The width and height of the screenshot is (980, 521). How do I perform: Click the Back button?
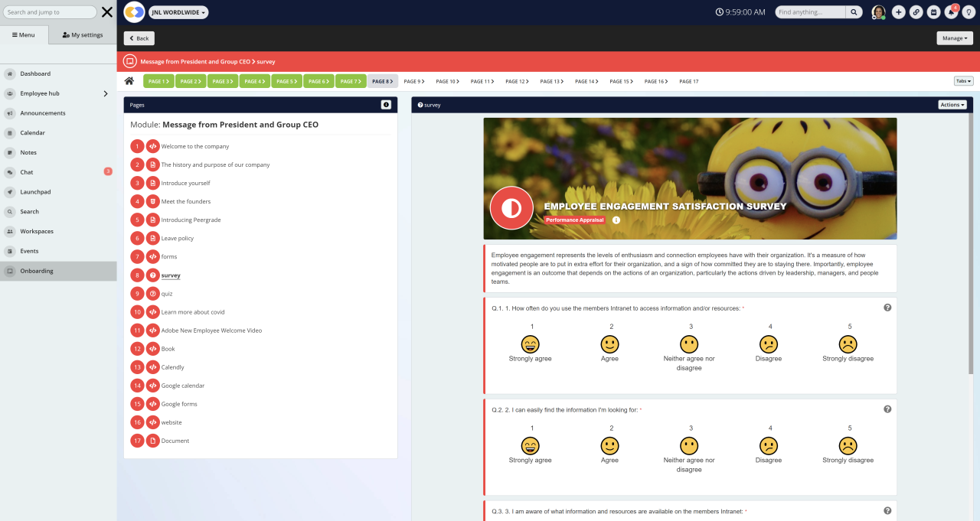(x=139, y=37)
